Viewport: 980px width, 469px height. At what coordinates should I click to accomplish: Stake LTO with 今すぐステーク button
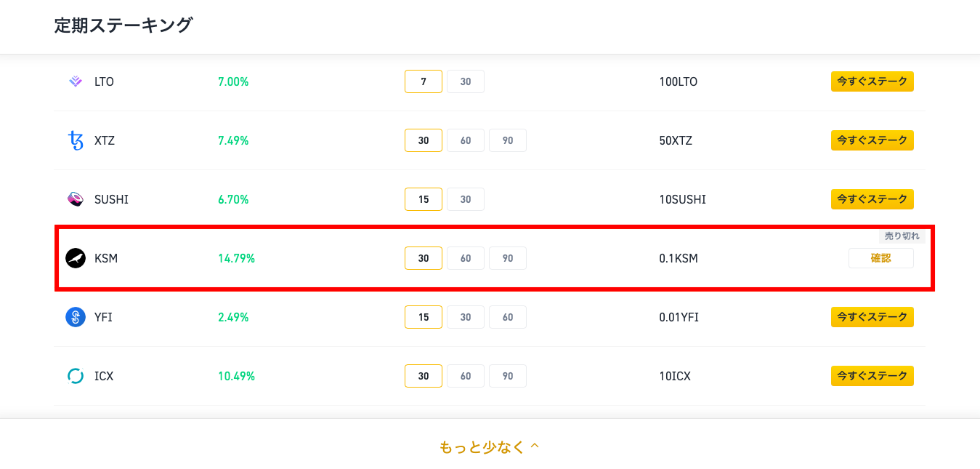[872, 81]
